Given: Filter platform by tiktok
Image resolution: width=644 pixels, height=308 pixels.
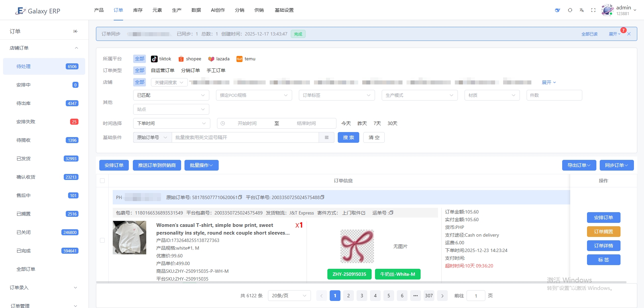Looking at the screenshot, I should click(161, 59).
